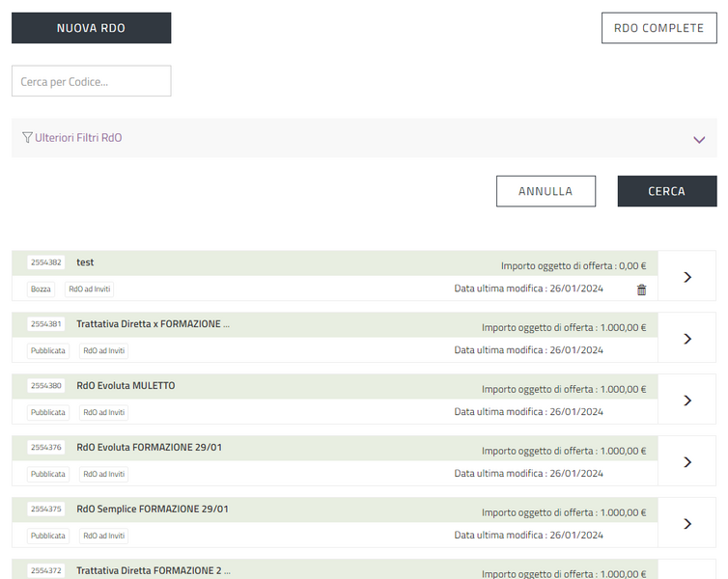
Task: Open RdO Semplice FORMAZIONE 29/01 arrow
Action: tap(687, 524)
